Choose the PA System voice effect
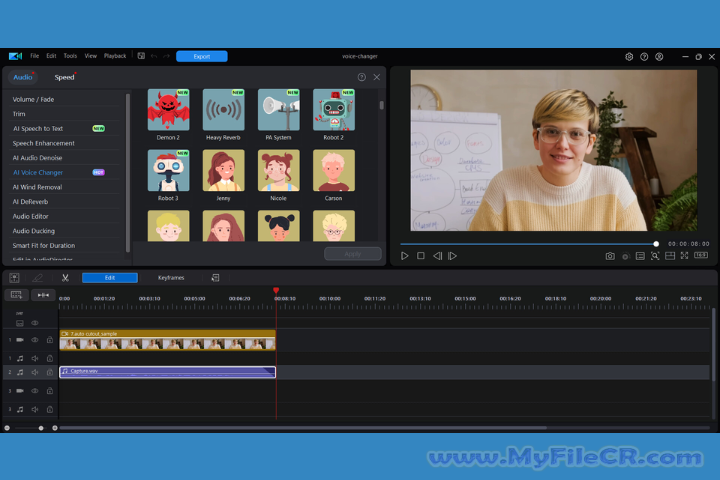720x480 pixels. point(279,110)
